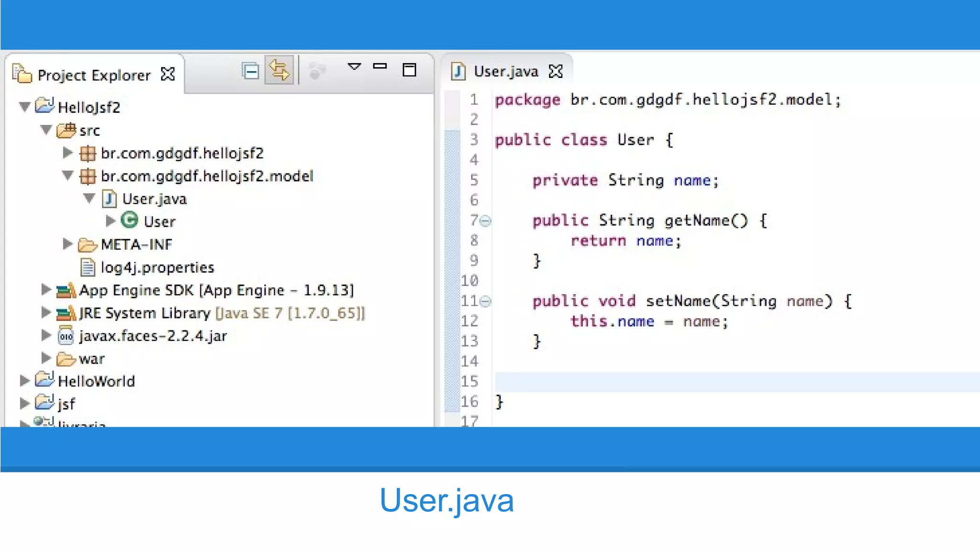This screenshot has height=551, width=980.
Task: Expand br.com.gdgdf.hellojsf2 package
Action: pyautogui.click(x=67, y=153)
